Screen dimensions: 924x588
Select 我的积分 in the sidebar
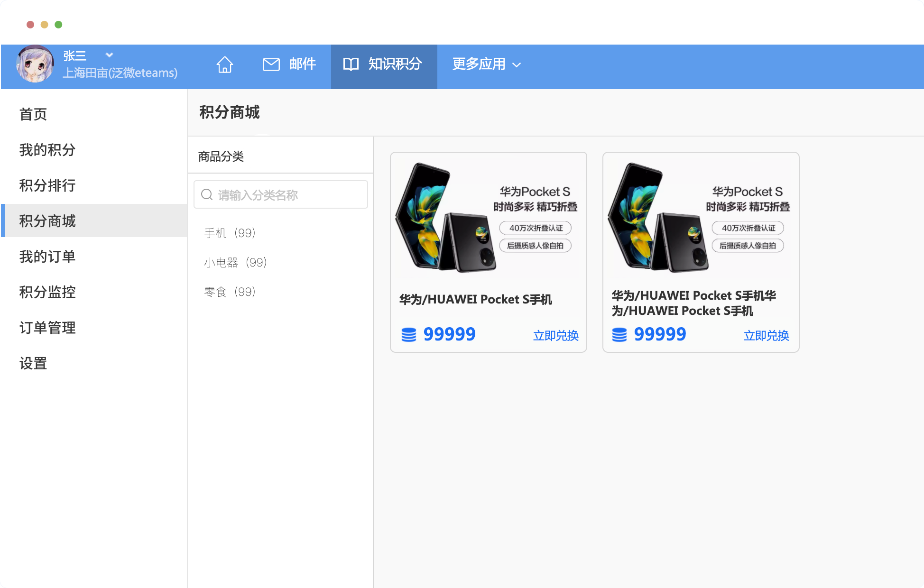47,150
